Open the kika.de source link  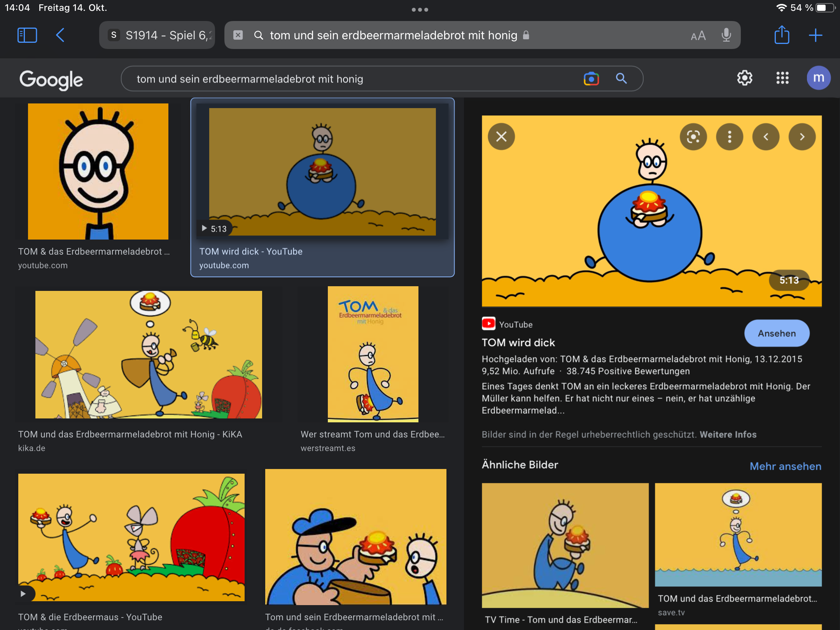[x=31, y=448]
